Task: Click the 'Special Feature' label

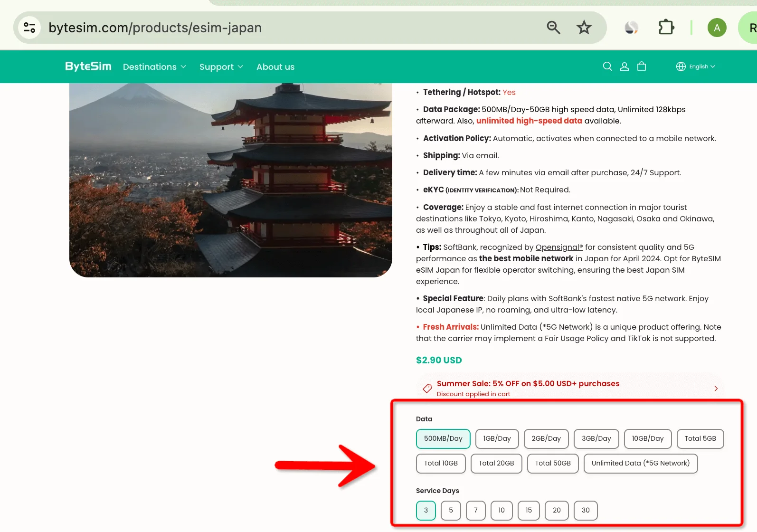Action: 453,299
